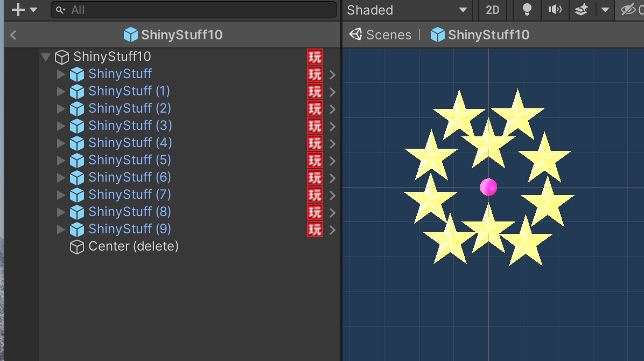Expand ShinyStuff (3) in hierarchy
Screen dimensions: 644x361
coord(61,126)
